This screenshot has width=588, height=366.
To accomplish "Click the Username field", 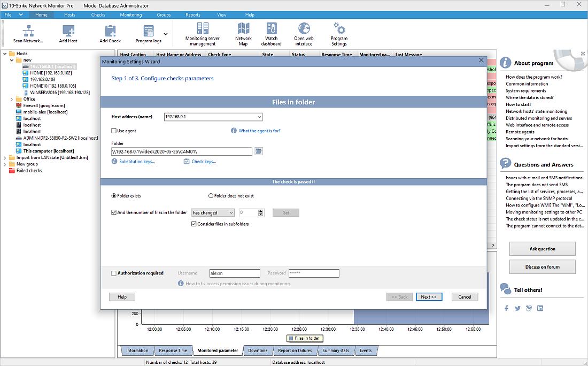I will click(235, 273).
